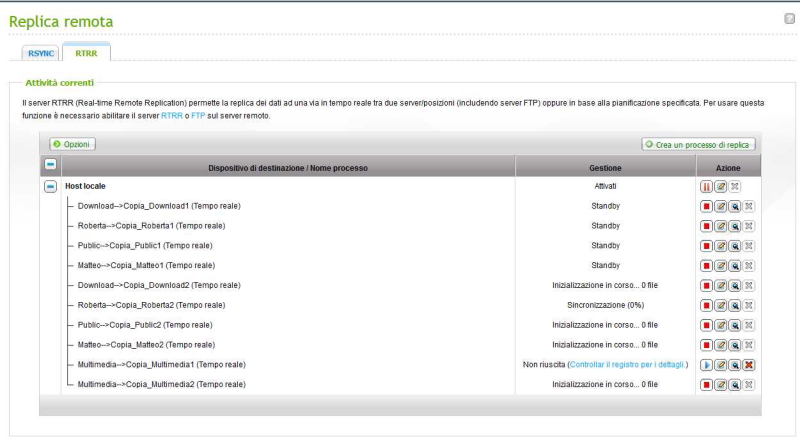This screenshot has height=437, width=800.
Task: Pause all Host locale replication jobs
Action: click(706, 186)
